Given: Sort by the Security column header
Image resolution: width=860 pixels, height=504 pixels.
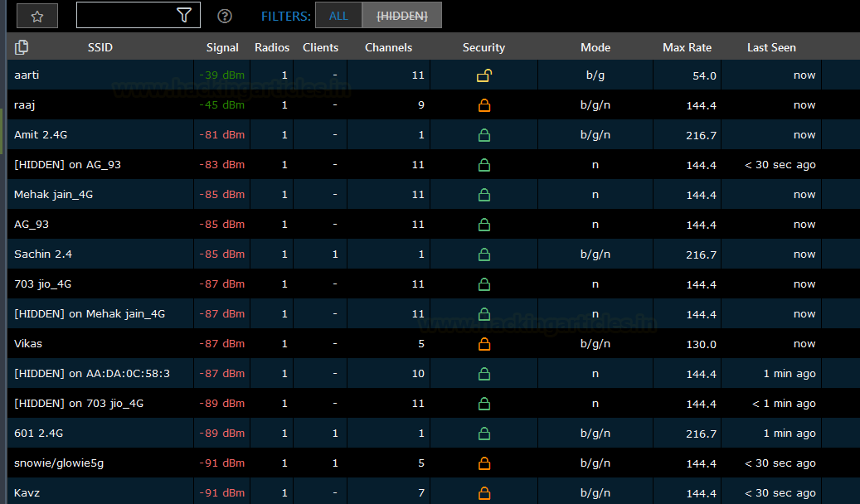Looking at the screenshot, I should (483, 48).
